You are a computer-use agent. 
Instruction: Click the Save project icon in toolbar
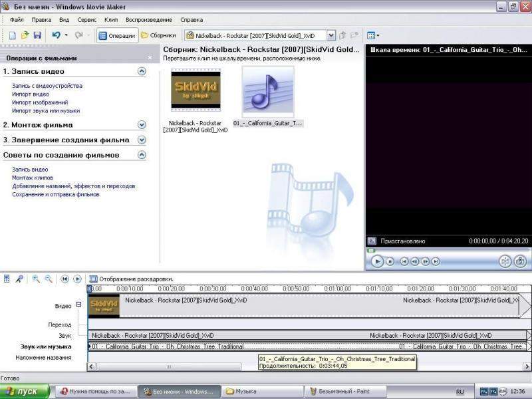click(x=37, y=35)
